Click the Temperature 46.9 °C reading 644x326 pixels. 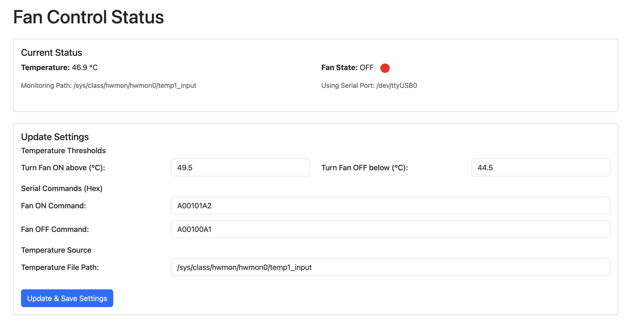coord(59,67)
